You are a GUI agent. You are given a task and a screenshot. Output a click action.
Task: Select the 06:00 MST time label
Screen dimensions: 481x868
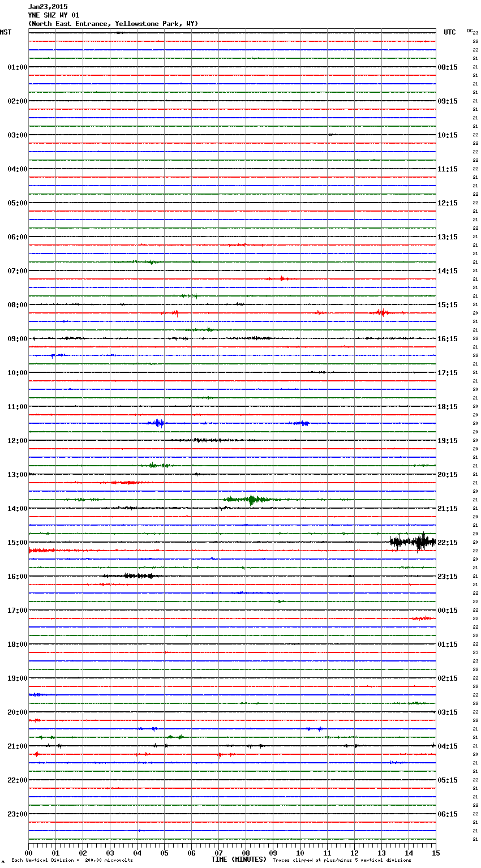point(18,237)
